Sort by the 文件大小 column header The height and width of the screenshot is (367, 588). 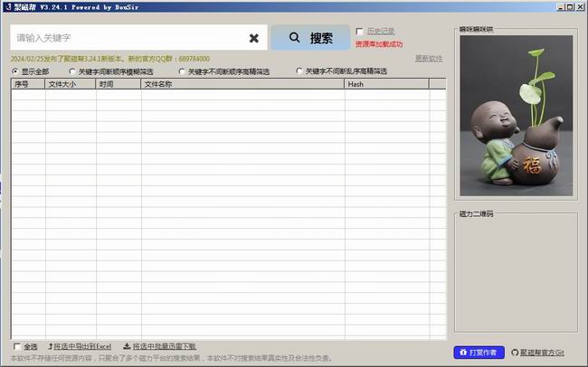click(71, 84)
